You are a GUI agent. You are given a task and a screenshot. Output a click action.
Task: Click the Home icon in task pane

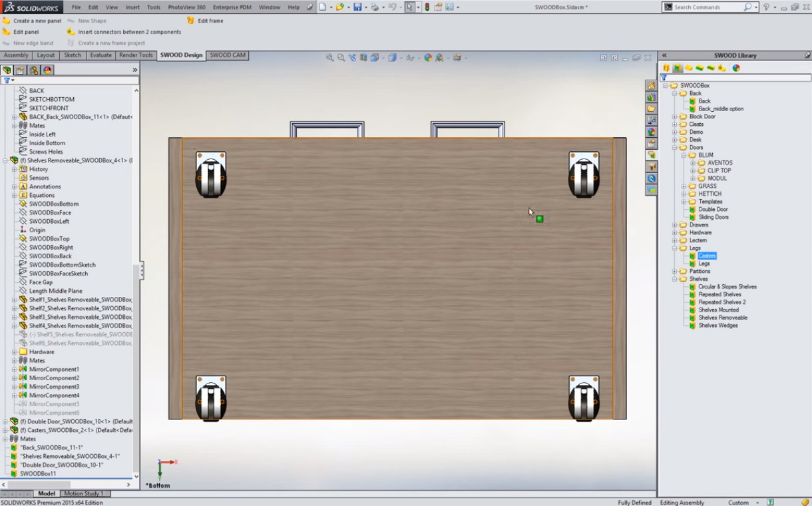[x=651, y=86]
